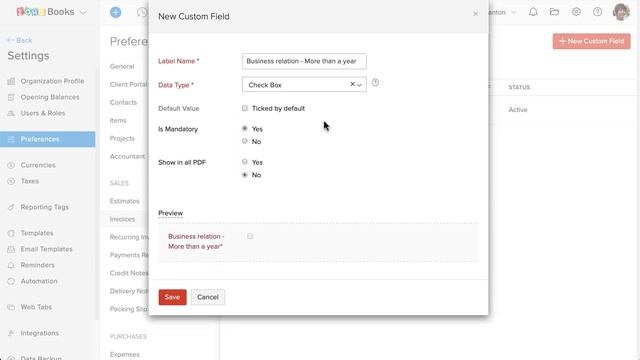This screenshot has width=640, height=360.
Task: Tick the 'Ticked by default' checkbox
Action: point(244,108)
